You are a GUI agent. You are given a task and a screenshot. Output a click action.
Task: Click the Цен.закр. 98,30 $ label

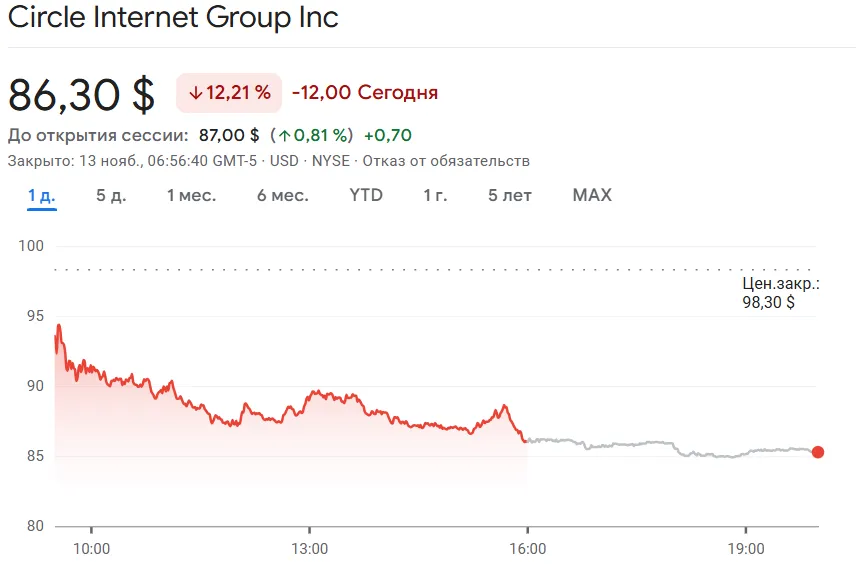[x=774, y=293]
